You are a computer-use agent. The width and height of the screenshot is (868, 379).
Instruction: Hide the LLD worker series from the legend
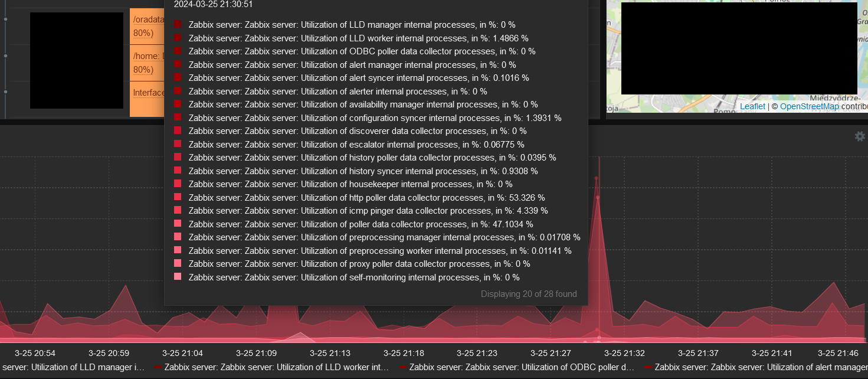[x=274, y=367]
